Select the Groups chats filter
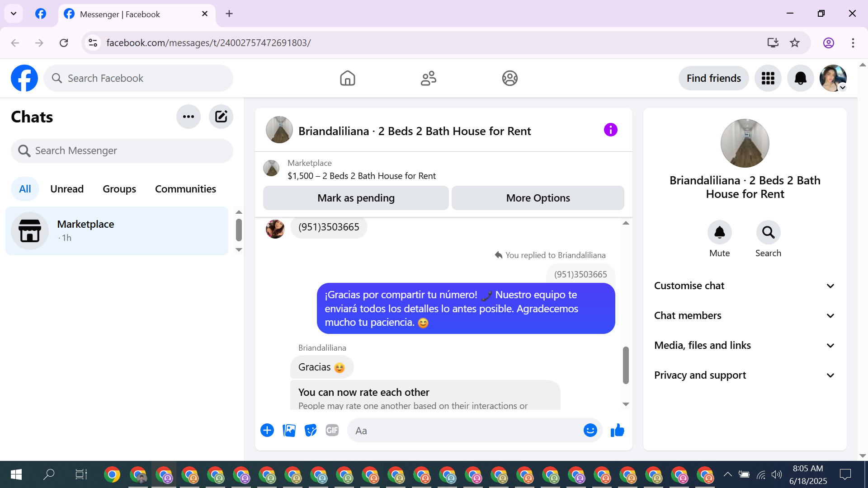This screenshot has height=488, width=868. 119,189
